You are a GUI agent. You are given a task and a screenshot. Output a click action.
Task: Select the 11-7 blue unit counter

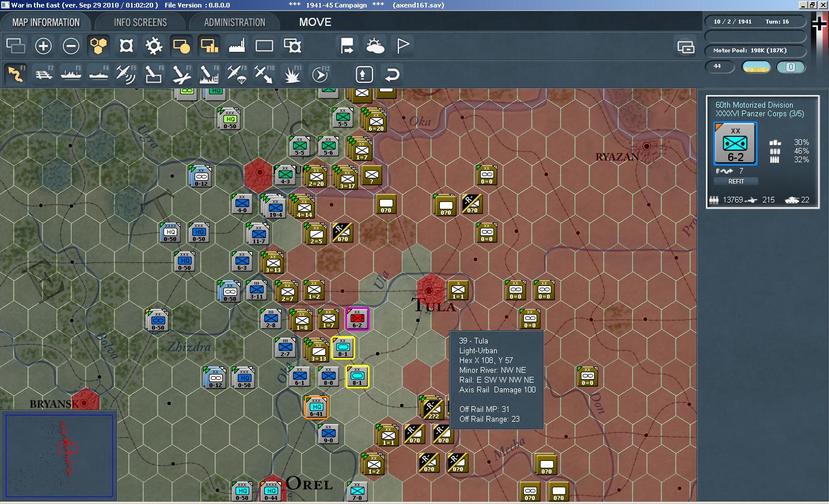258,234
